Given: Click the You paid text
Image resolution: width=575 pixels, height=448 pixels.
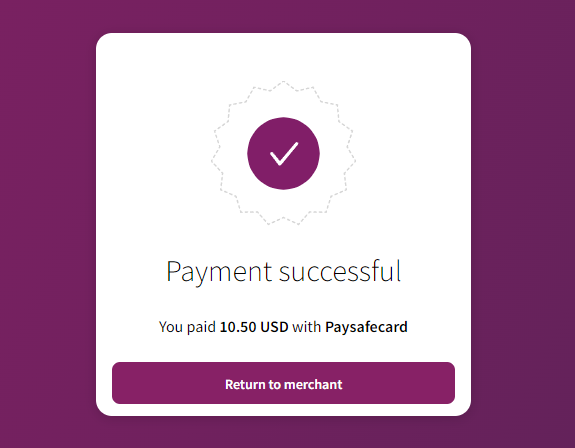Looking at the screenshot, I should click(187, 327).
